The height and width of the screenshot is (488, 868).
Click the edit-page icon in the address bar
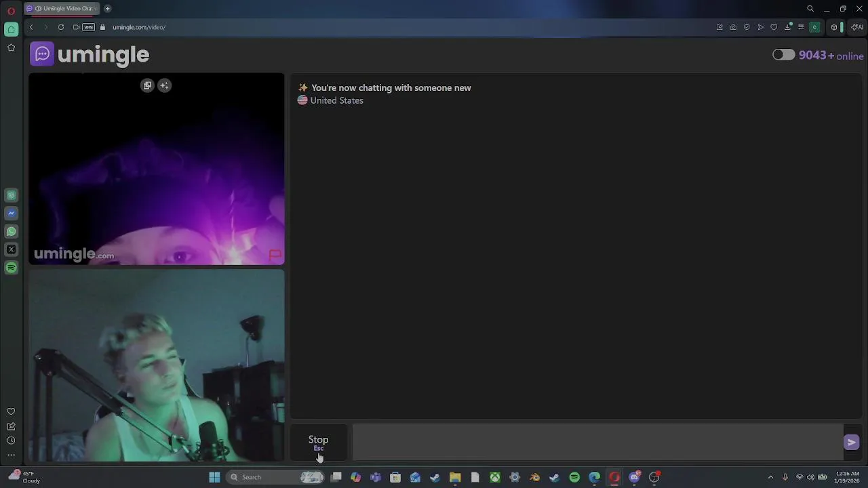point(719,27)
